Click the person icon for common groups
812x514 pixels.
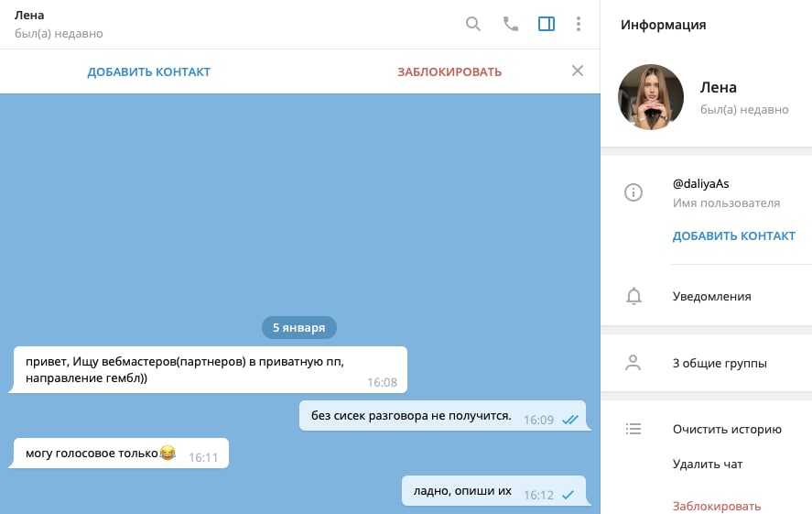tap(633, 363)
